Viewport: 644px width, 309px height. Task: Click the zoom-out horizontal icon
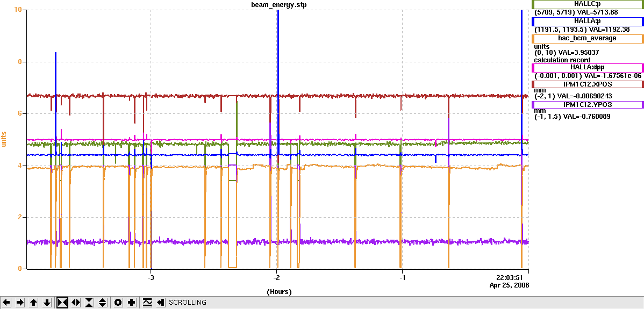76,303
